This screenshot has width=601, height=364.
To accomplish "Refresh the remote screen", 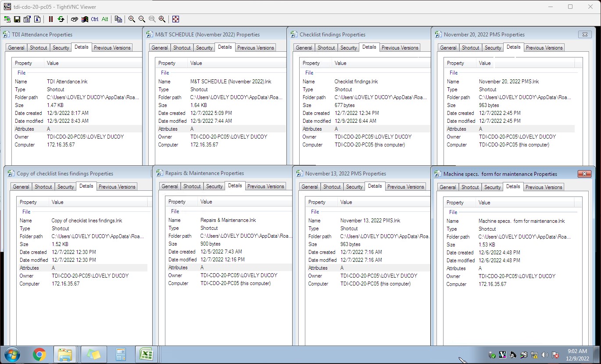I will [61, 19].
